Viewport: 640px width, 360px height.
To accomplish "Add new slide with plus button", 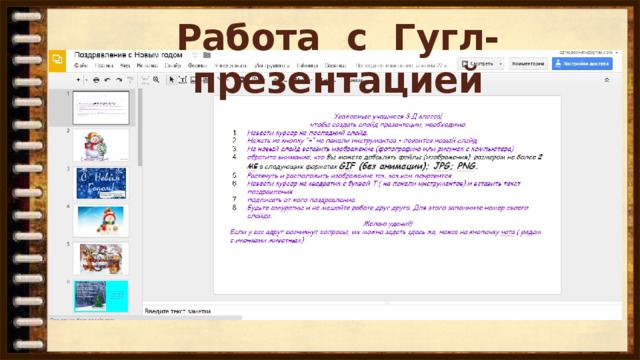I will [78, 80].
